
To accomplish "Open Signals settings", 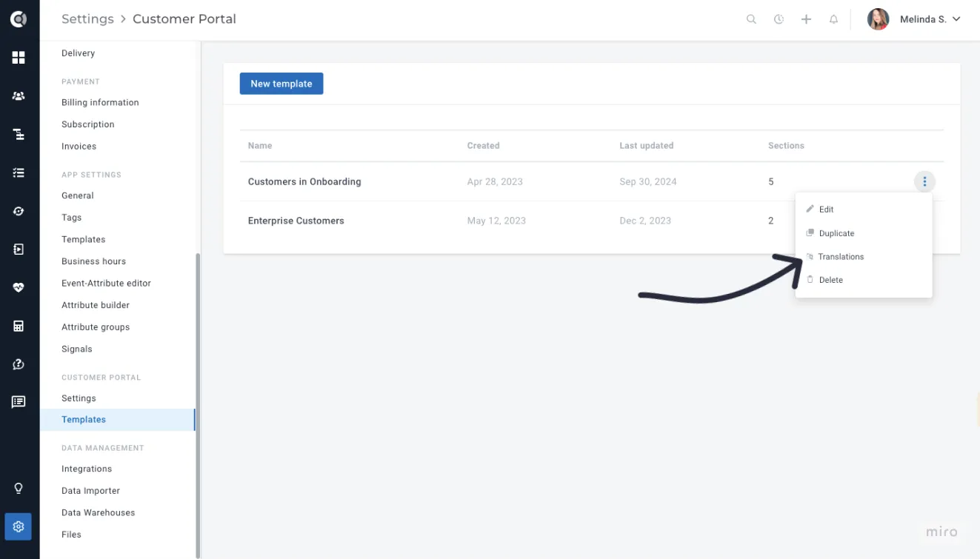I will click(77, 349).
